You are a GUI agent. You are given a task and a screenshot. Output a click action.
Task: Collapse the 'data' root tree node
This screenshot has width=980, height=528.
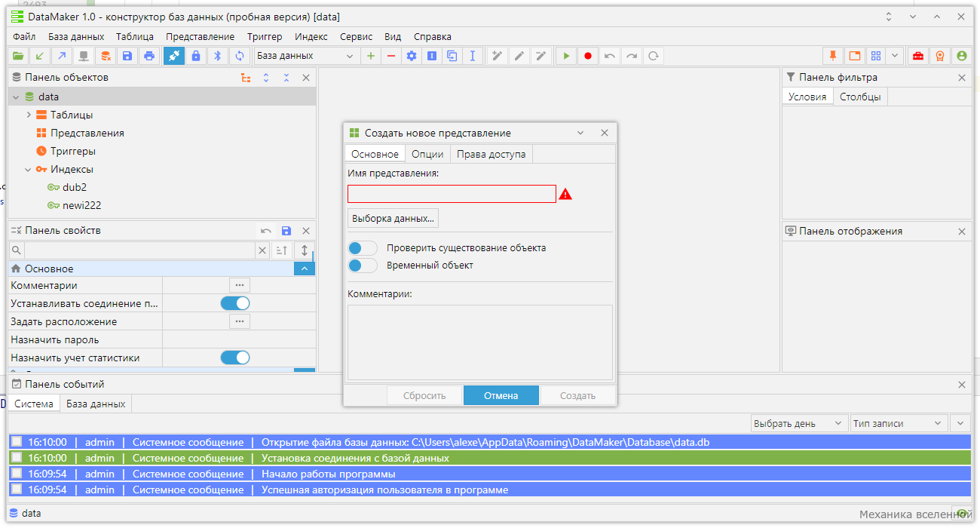coord(16,97)
